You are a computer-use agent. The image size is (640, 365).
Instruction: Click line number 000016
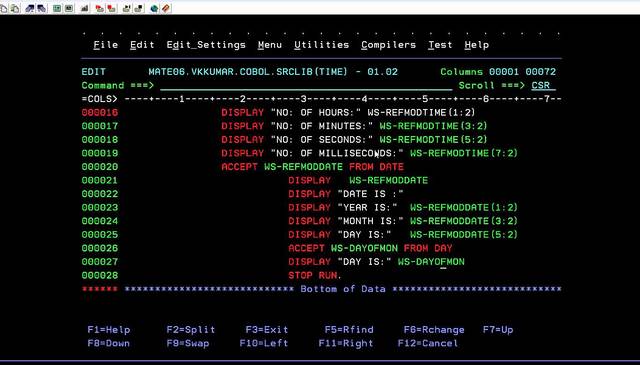[x=100, y=113]
